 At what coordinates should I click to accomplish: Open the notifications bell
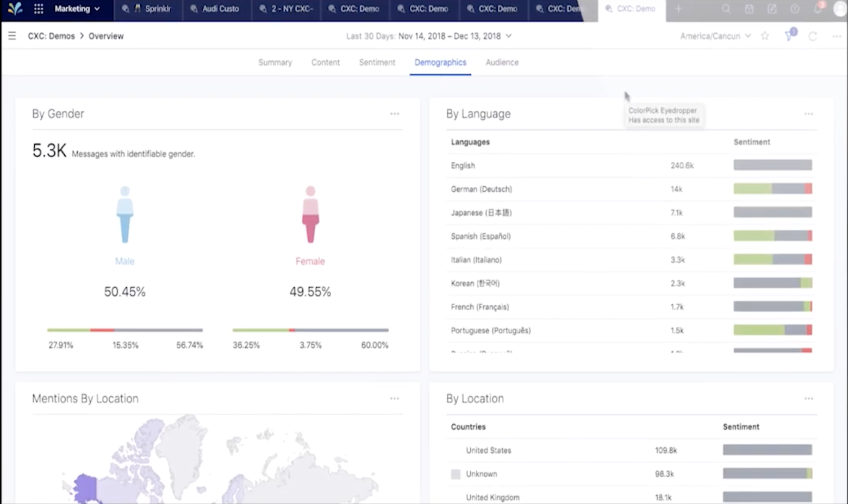point(818,9)
